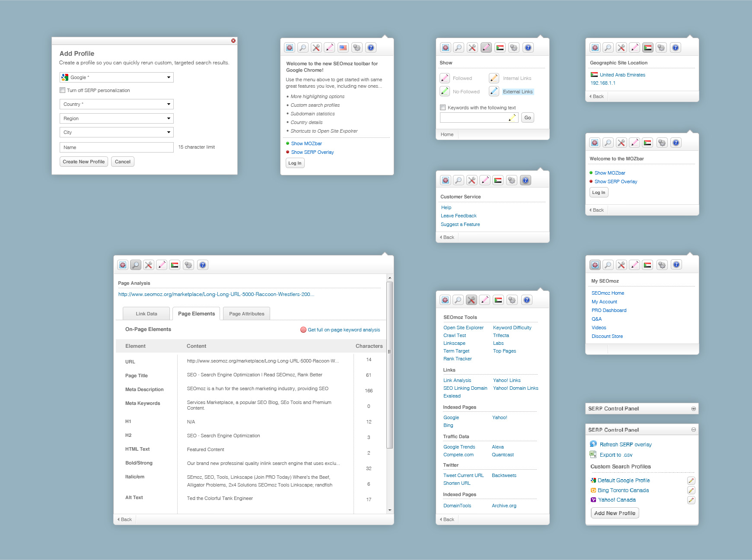Viewport: 752px width, 560px height.
Task: Click help question icon in SEOmoz Tools panel
Action: click(x=526, y=300)
